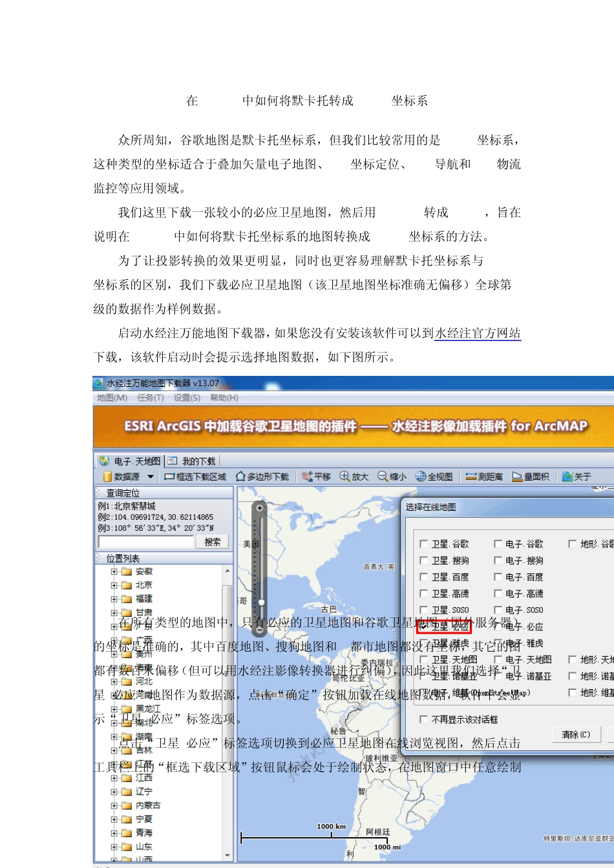Check the 卫星.谷歌 checkbox

(424, 544)
